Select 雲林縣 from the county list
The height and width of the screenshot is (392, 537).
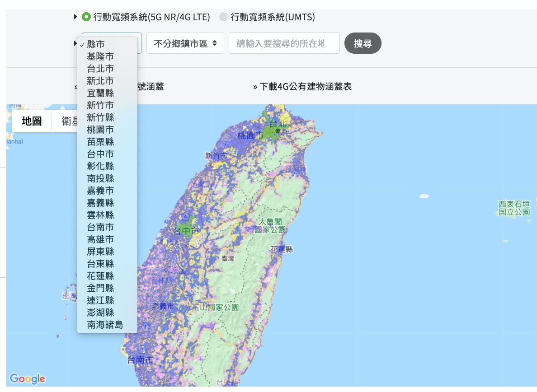[x=108, y=215]
